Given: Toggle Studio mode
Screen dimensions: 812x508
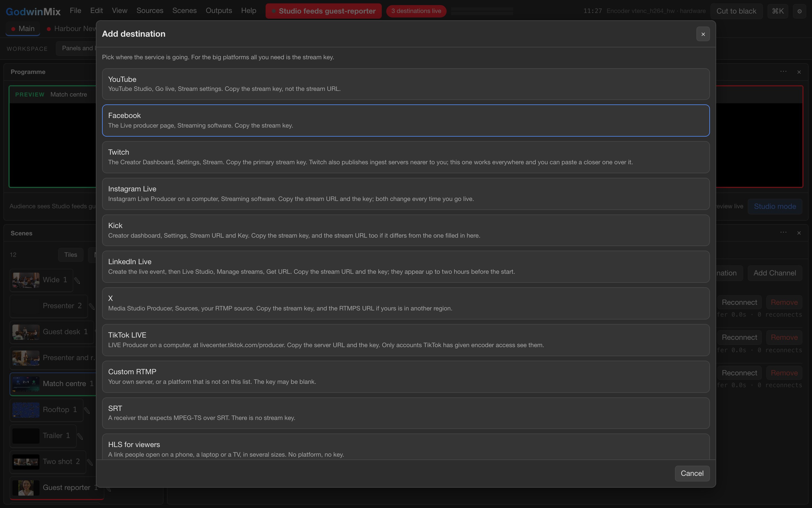Looking at the screenshot, I should pyautogui.click(x=775, y=206).
